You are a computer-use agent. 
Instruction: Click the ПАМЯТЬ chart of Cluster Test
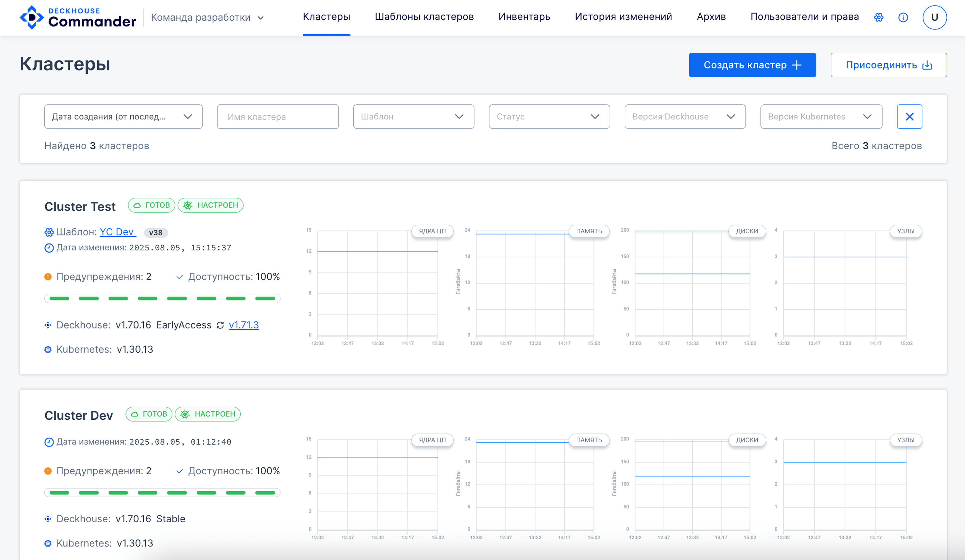pyautogui.click(x=535, y=284)
